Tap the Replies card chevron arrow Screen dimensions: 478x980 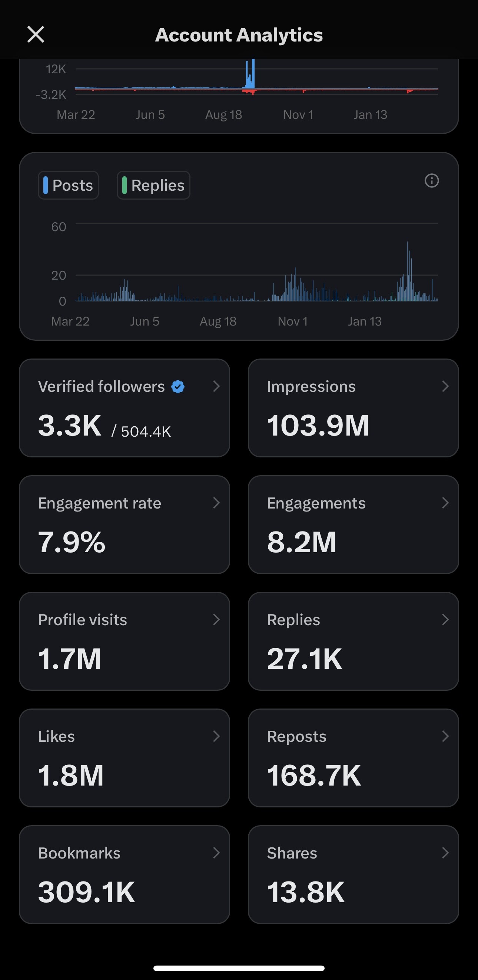[445, 620]
